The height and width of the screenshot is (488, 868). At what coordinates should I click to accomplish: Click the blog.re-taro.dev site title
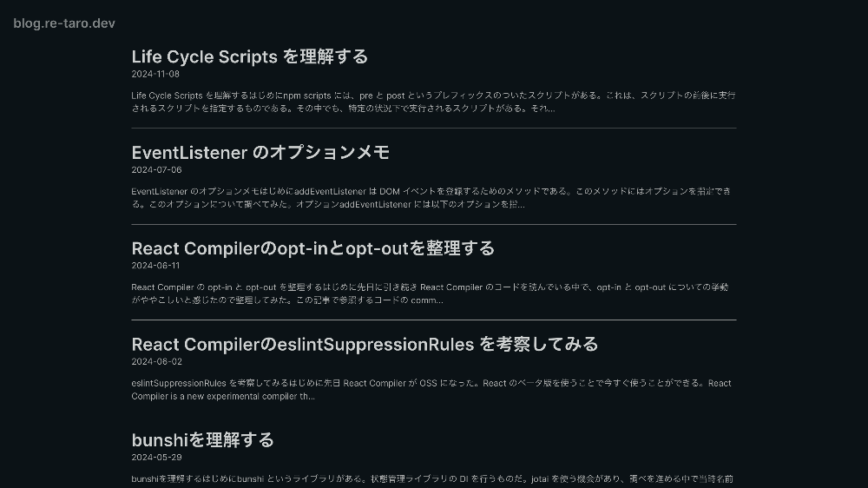(64, 23)
